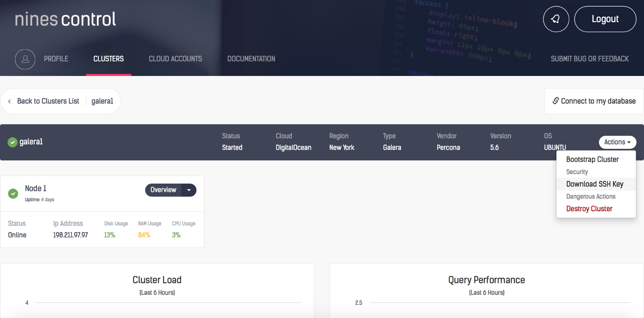Image resolution: width=644 pixels, height=318 pixels.
Task: Click the 5.6 version value
Action: click(495, 148)
